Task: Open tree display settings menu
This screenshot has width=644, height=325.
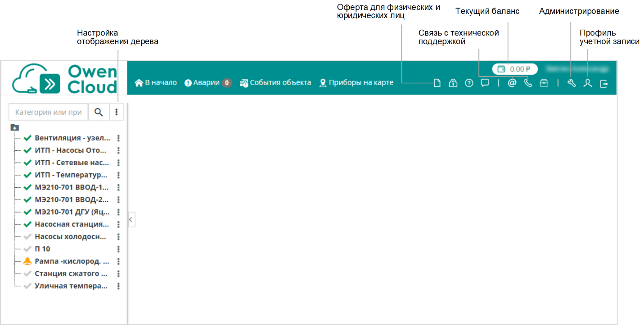Action: (116, 112)
